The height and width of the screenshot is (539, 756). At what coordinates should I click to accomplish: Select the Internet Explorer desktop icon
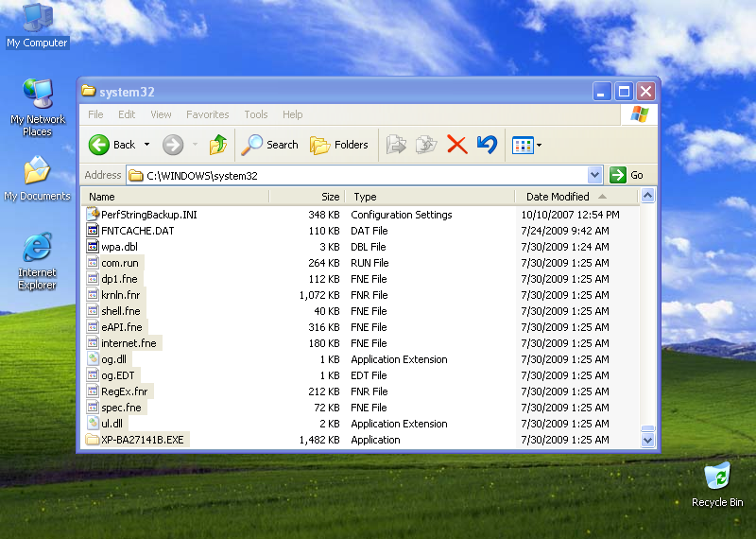click(x=37, y=261)
